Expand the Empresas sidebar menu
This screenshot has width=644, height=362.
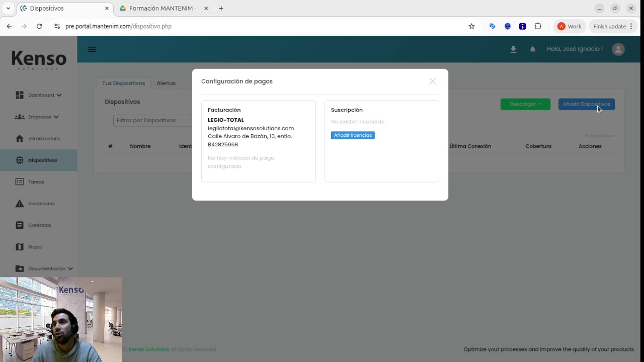(x=40, y=117)
